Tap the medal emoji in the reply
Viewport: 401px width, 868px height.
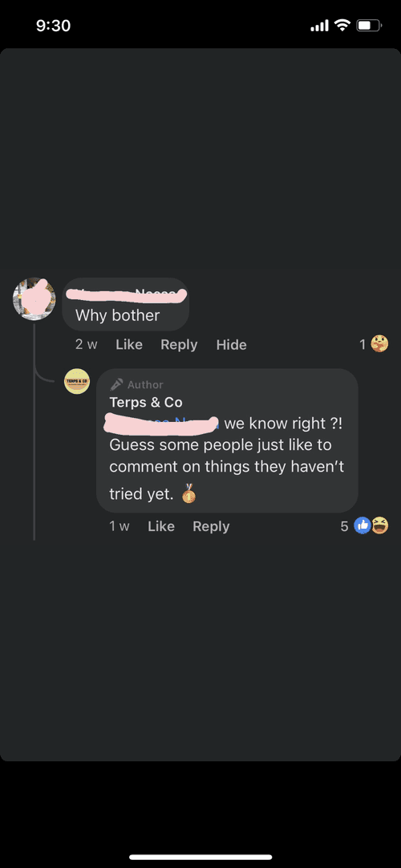(188, 493)
